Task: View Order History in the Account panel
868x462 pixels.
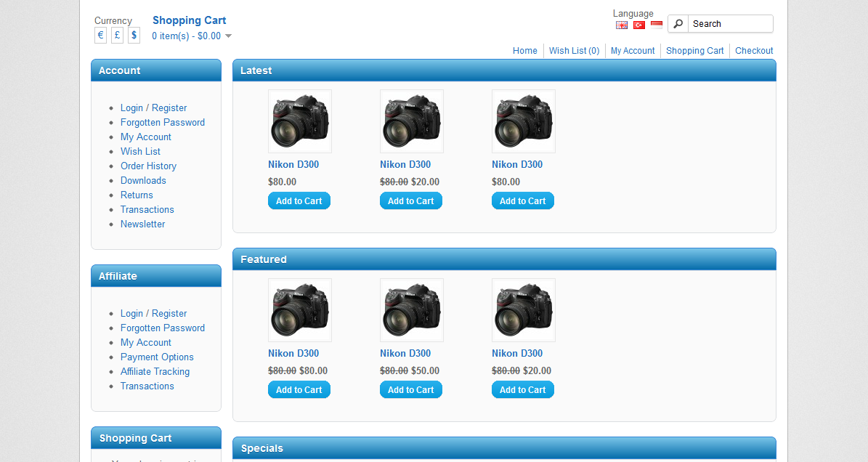Action: point(148,166)
